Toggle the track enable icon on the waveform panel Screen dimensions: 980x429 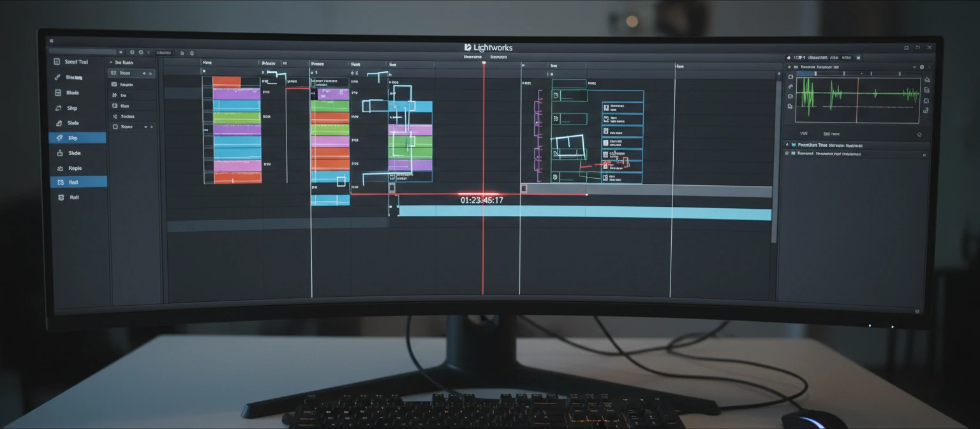pos(791,76)
